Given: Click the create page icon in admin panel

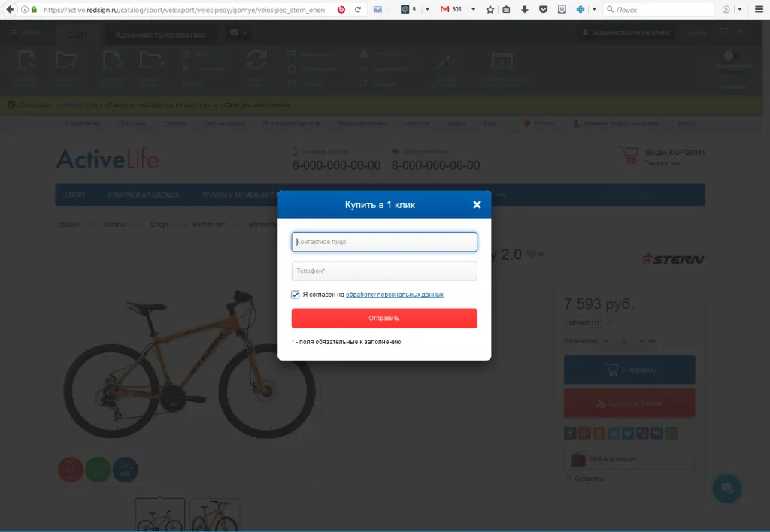Looking at the screenshot, I should [26, 61].
